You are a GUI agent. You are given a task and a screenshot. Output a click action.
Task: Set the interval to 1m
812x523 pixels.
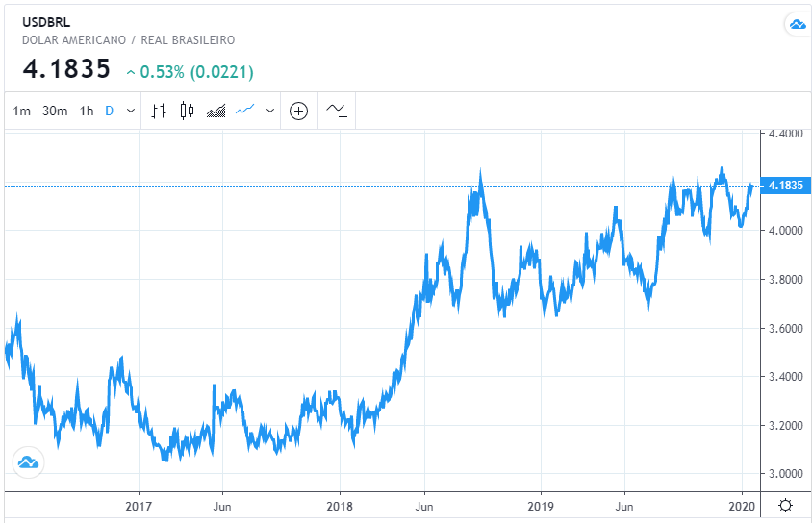[x=21, y=111]
